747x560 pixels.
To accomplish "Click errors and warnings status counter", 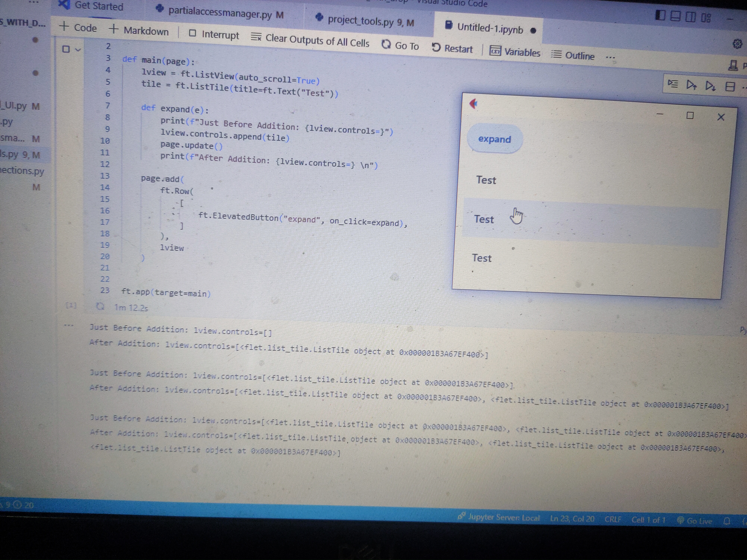I will click(17, 505).
